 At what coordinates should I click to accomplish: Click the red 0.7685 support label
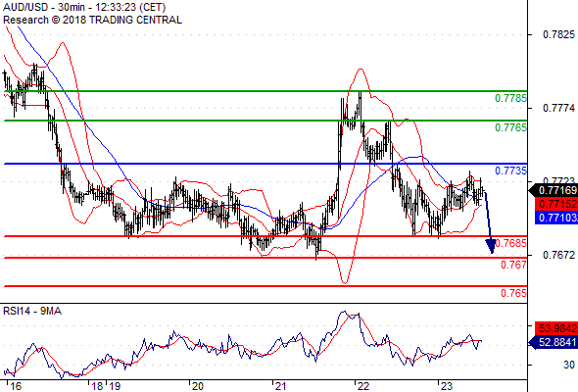[x=511, y=243]
